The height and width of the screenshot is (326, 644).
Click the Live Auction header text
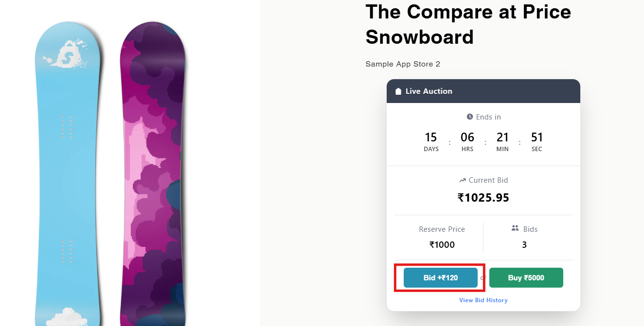coord(429,91)
